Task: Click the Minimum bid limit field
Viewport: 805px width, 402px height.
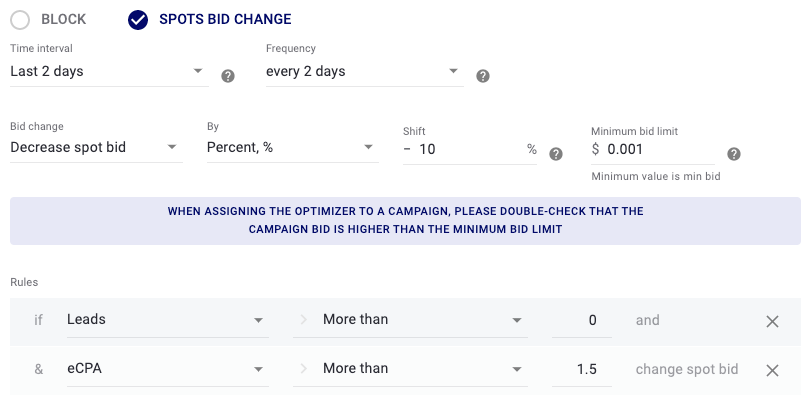Action: [x=653, y=150]
